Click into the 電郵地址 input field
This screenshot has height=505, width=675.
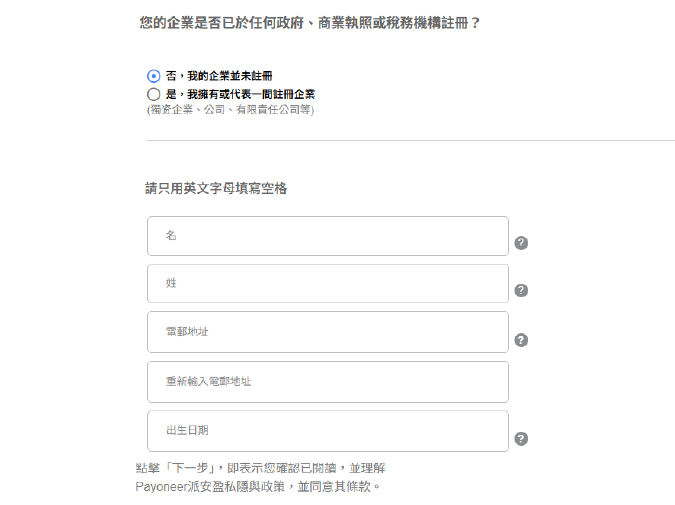(327, 332)
